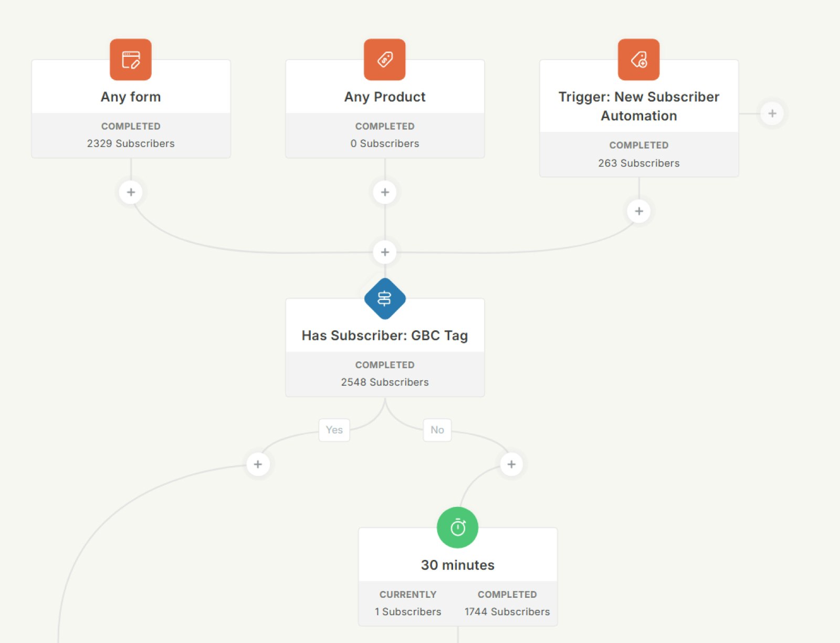Open the Any Product trigger card
This screenshot has height=643, width=840.
385,97
